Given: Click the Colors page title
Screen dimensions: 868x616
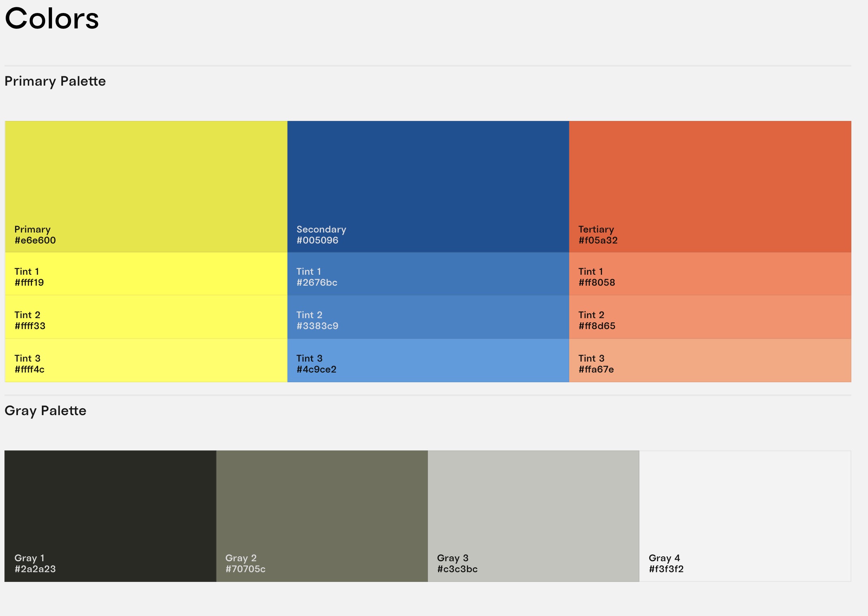Looking at the screenshot, I should [52, 19].
